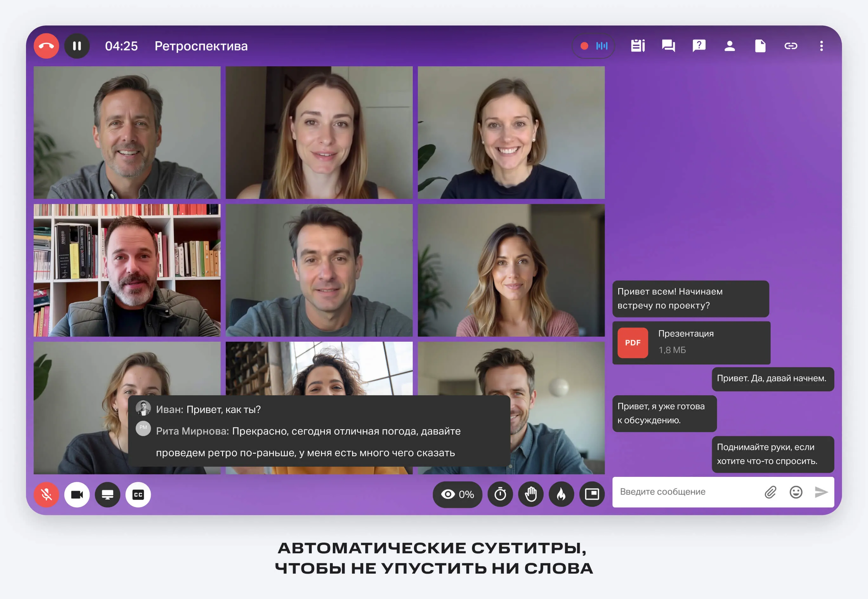This screenshot has height=599, width=868.
Task: Copy the meeting link
Action: pos(791,46)
